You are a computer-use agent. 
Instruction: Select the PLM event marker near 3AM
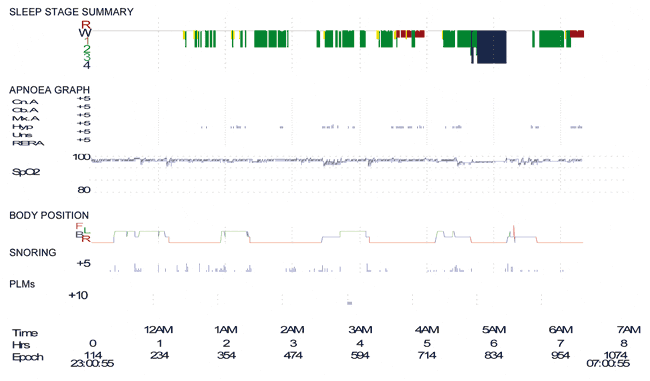pyautogui.click(x=349, y=303)
